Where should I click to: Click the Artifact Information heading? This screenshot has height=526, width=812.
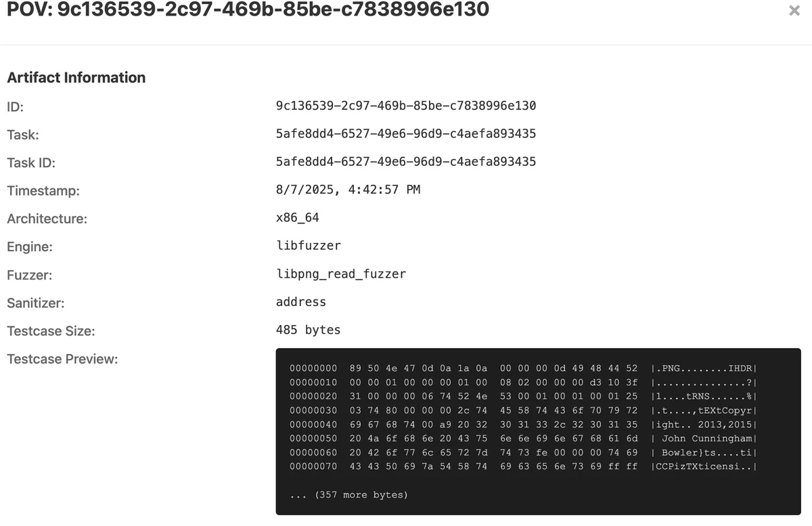coord(76,77)
